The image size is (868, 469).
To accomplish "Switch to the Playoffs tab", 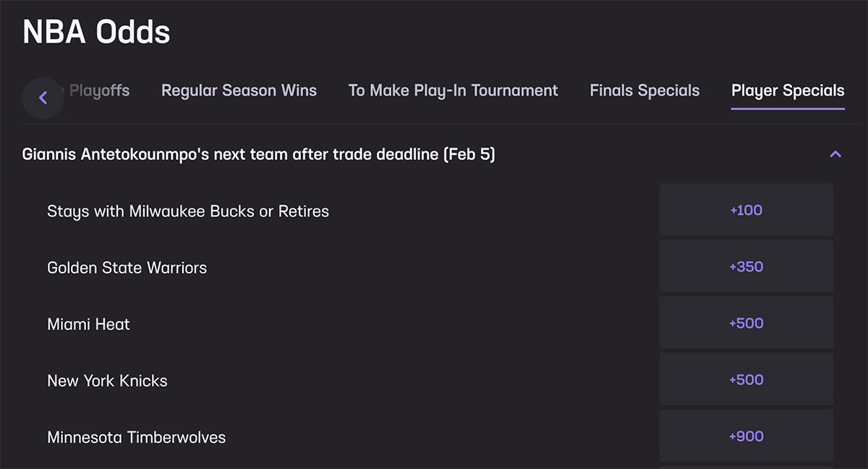I will [x=99, y=90].
